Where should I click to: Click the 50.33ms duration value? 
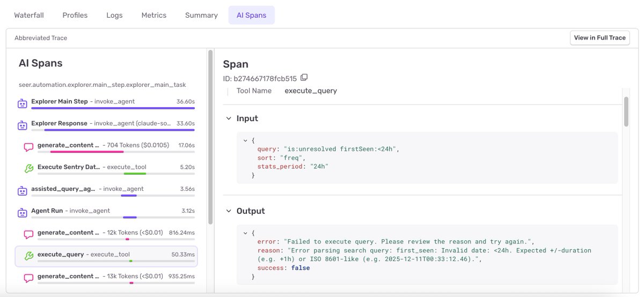[182, 254]
